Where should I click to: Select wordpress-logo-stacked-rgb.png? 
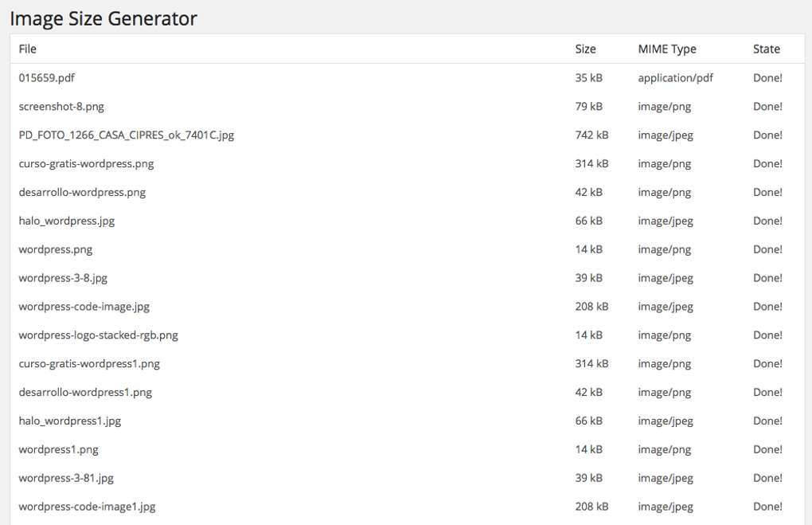coord(98,335)
